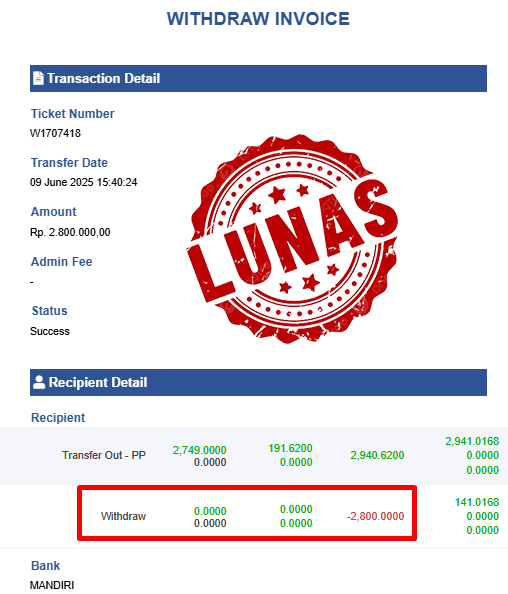The height and width of the screenshot is (594, 508).
Task: Select the Success status value
Action: click(50, 331)
